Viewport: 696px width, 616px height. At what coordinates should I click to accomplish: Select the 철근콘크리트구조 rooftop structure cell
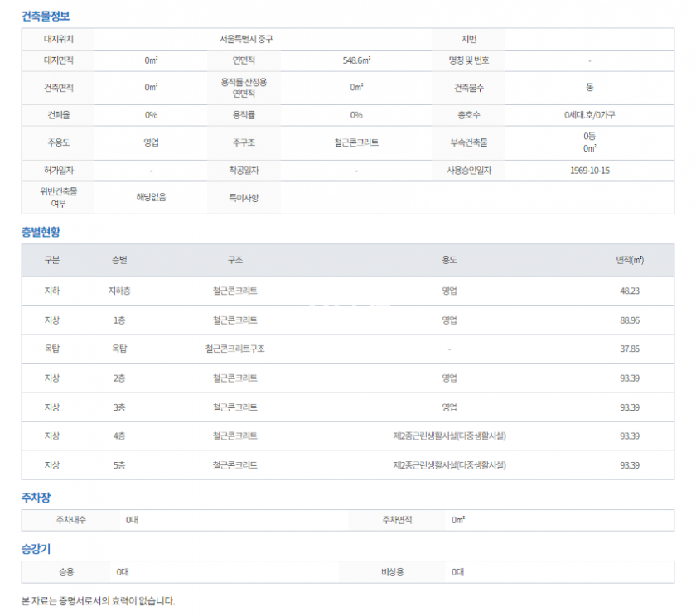click(x=234, y=349)
